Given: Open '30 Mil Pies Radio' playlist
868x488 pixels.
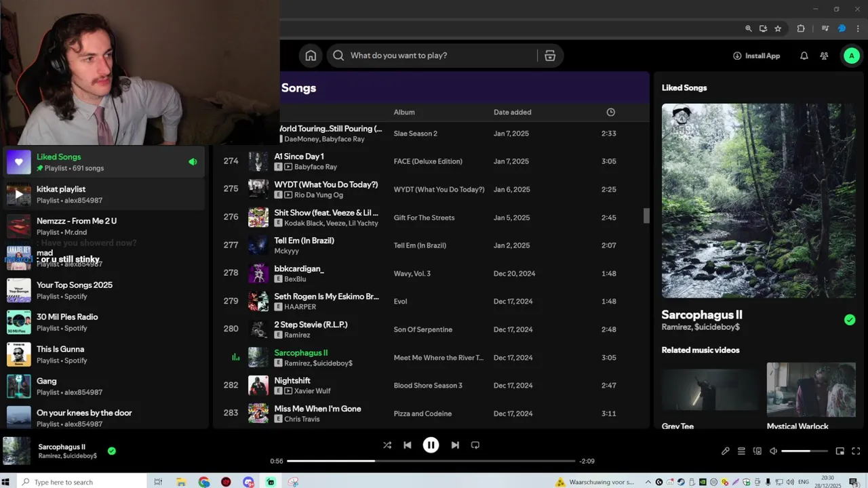Looking at the screenshot, I should coord(104,322).
